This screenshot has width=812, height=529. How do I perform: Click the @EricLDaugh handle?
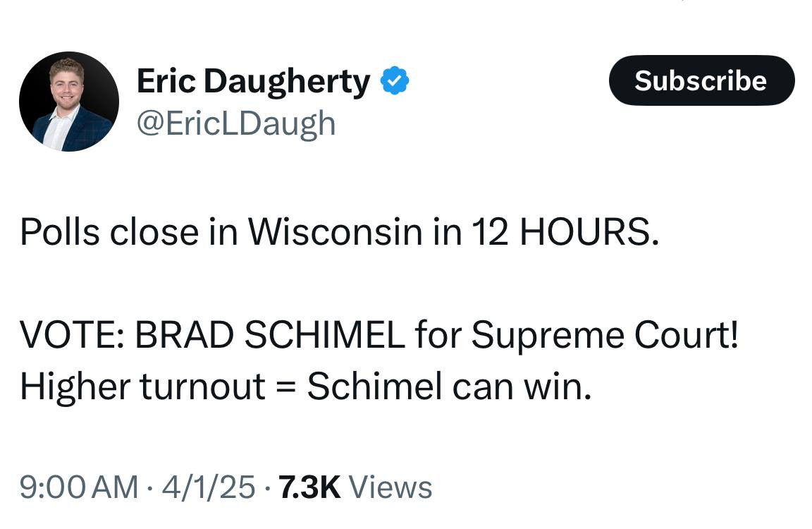[x=235, y=123]
